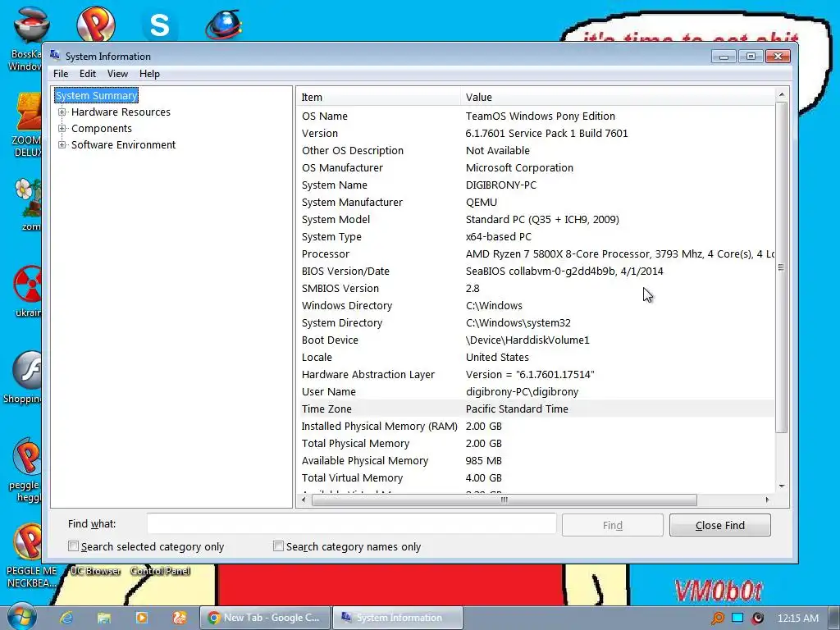Image resolution: width=840 pixels, height=630 pixels.
Task: Click the value Standard PC (Q35 + ICH9, 2009)
Action: click(542, 219)
